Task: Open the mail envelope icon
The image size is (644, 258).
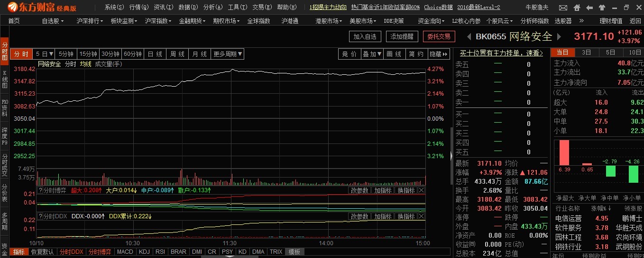Action: coord(563,8)
